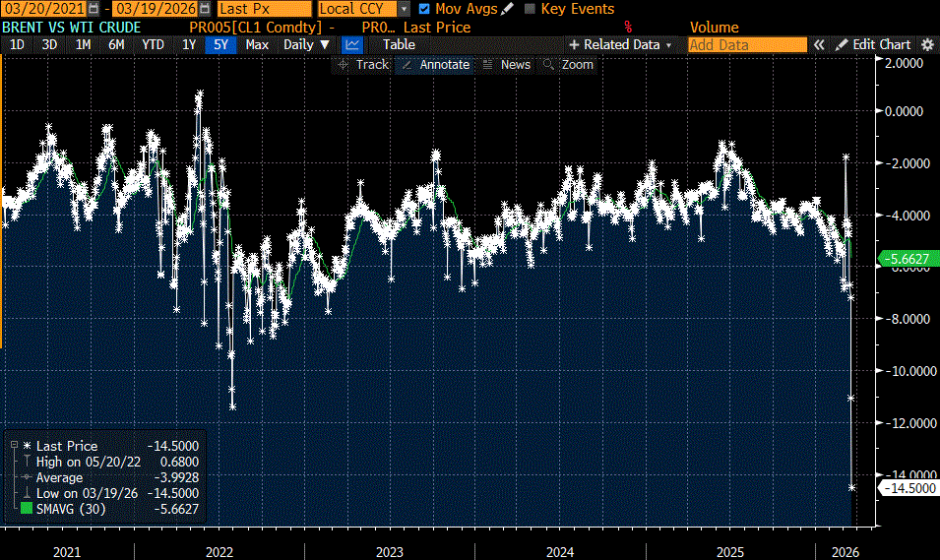Screen dimensions: 940x560
Task: Click the green SMAVG (30) color swatch
Action: click(27, 509)
